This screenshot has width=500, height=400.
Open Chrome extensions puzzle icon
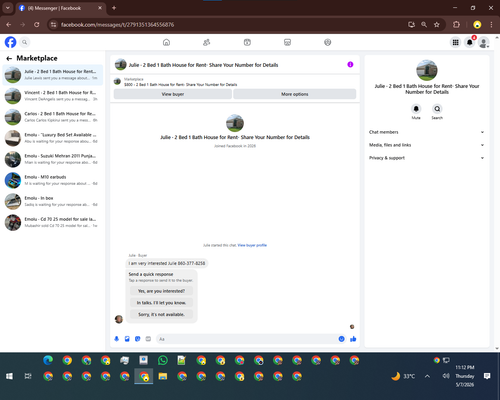tap(456, 25)
